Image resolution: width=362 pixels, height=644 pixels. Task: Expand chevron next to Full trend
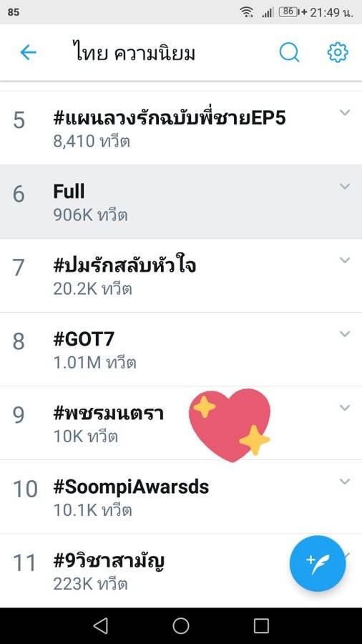345,186
